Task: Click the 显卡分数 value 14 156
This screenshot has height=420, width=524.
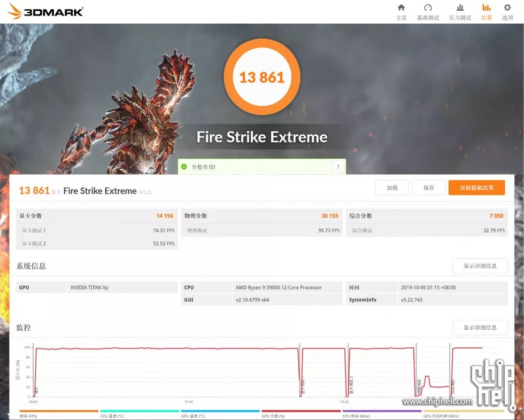Action: click(x=165, y=216)
